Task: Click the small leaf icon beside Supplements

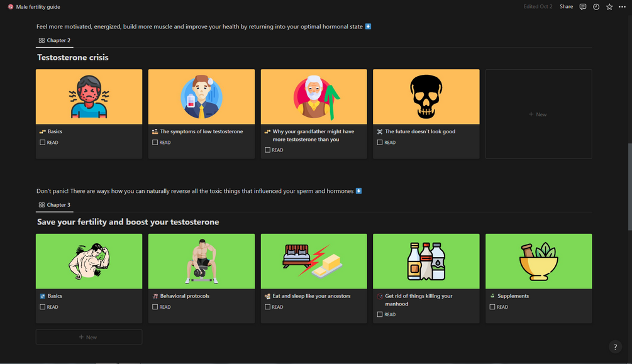Action: tap(492, 296)
